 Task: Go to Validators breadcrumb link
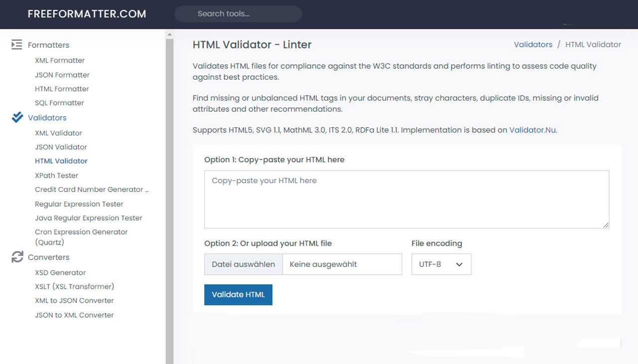point(533,44)
